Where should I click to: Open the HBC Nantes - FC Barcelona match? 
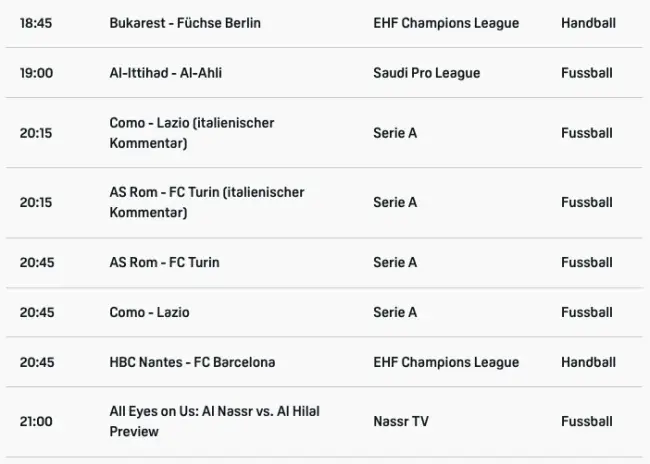pos(192,362)
